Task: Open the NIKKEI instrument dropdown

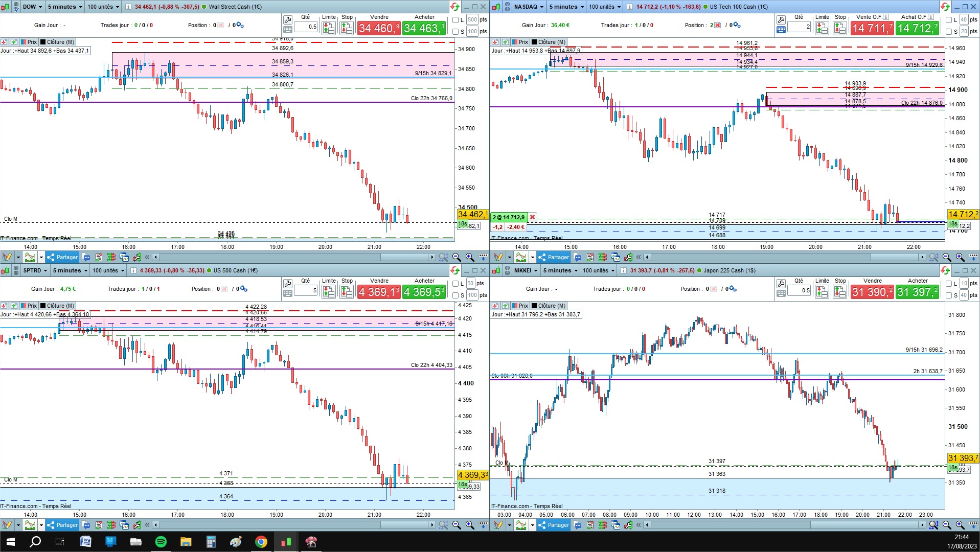Action: click(526, 270)
